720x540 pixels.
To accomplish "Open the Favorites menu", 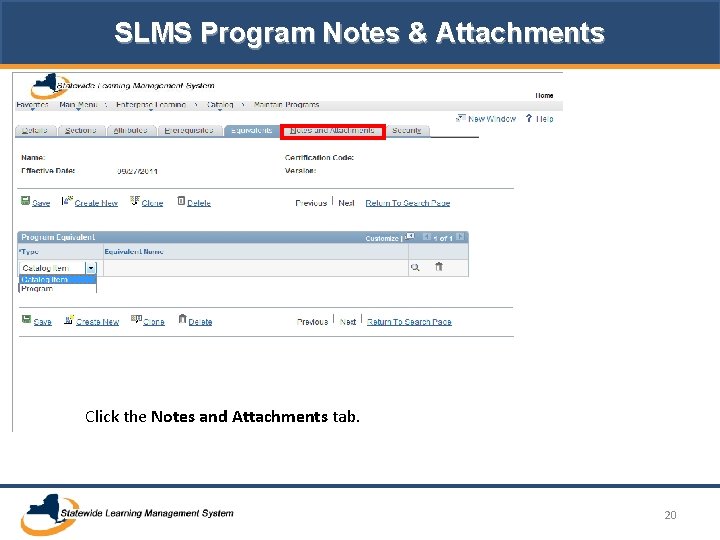I will (x=32, y=105).
